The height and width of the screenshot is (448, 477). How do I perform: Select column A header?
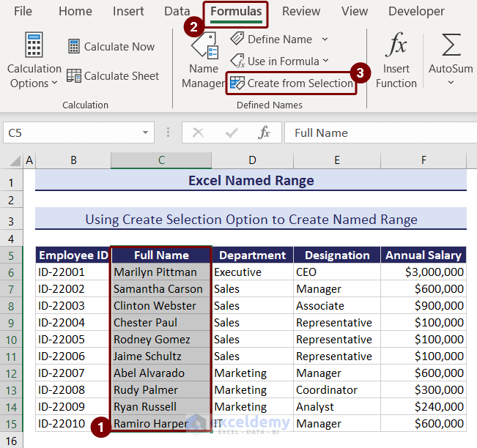(x=29, y=160)
